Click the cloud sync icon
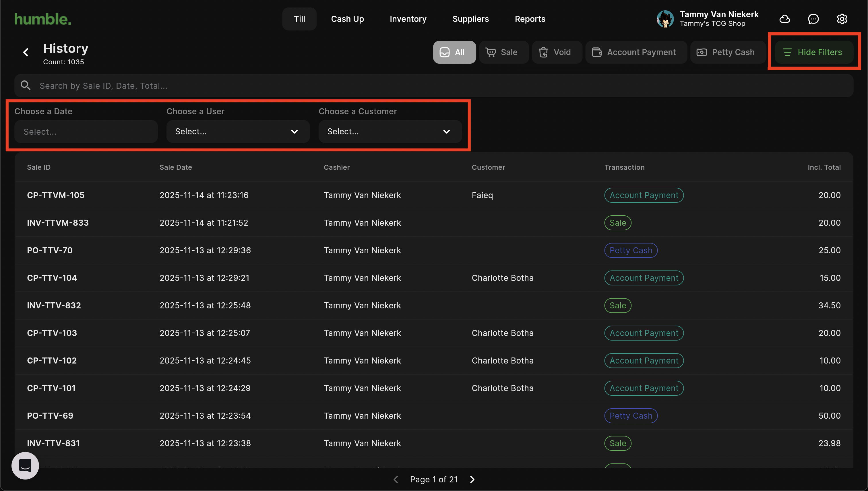Screen dimensions: 868x491 coord(784,19)
